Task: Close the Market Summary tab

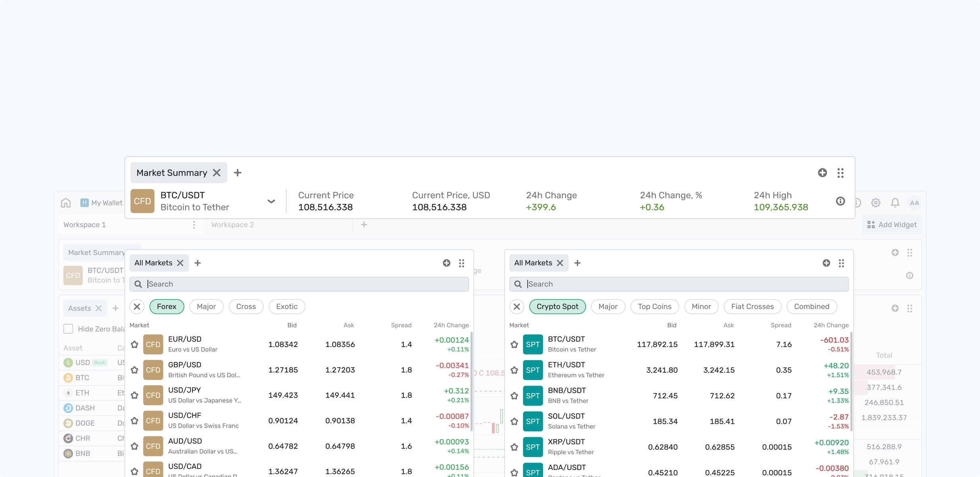Action: pos(216,173)
